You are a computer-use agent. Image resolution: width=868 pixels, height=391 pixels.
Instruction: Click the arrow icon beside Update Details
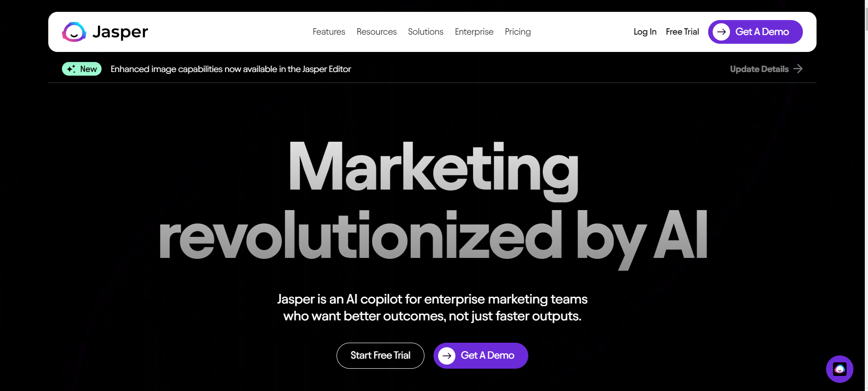click(x=798, y=69)
